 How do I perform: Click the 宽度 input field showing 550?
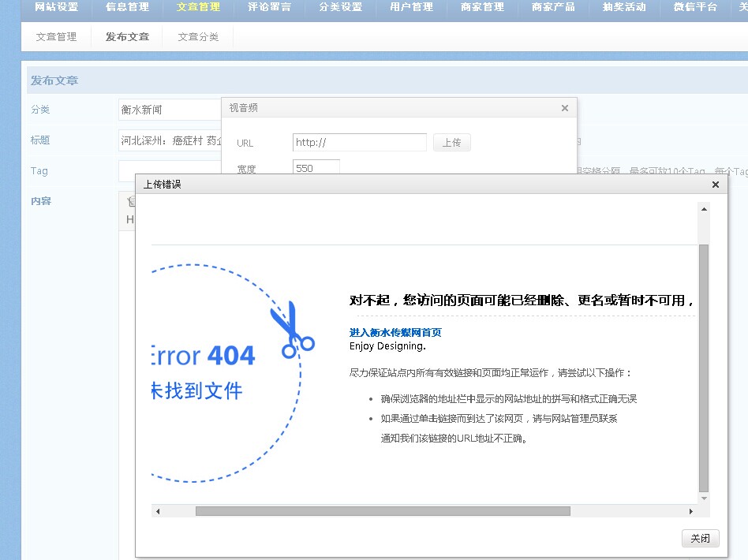(x=316, y=168)
